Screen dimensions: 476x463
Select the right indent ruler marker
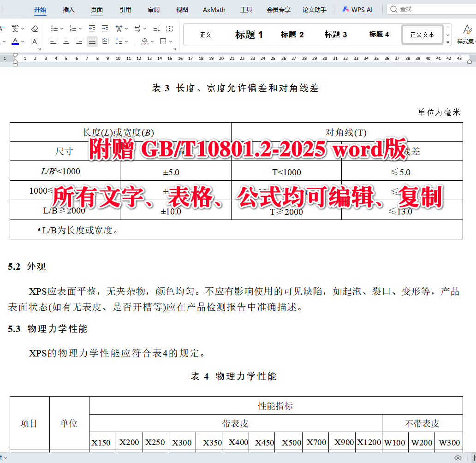(x=470, y=62)
